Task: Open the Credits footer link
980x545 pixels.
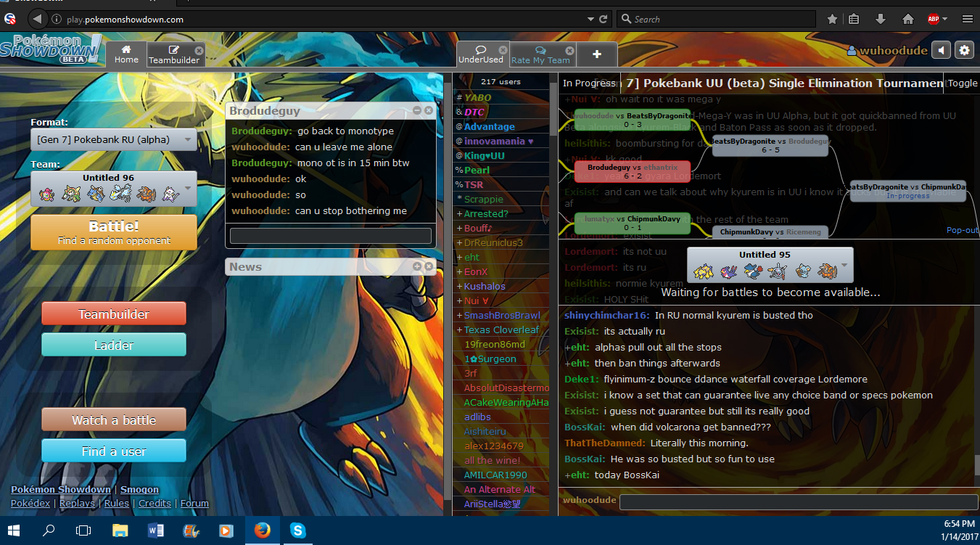Action: (x=155, y=504)
